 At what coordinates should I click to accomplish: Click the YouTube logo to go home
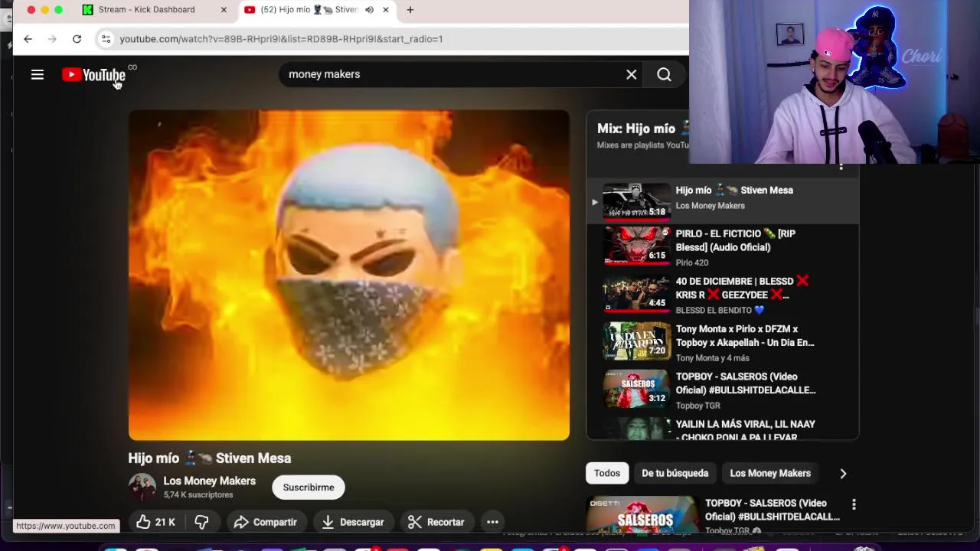coord(94,74)
